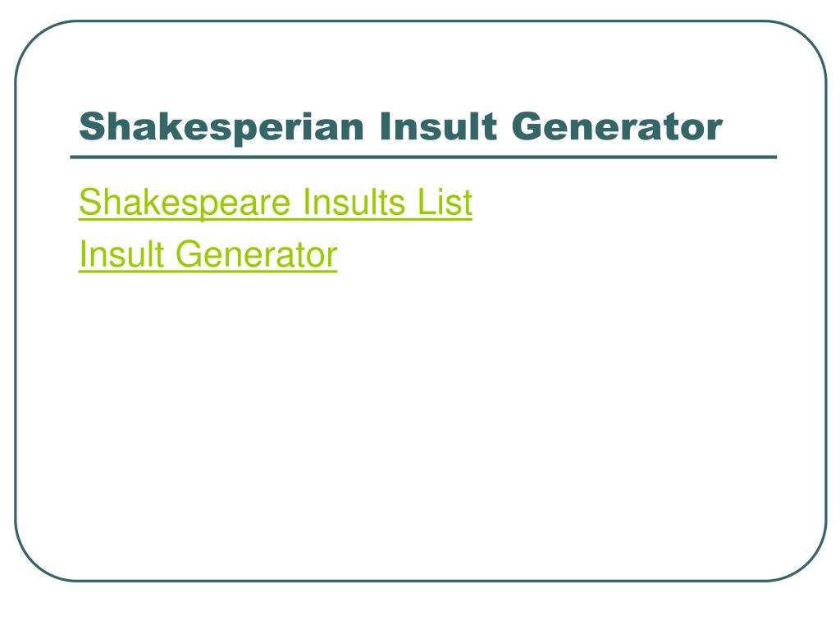Click the Shakesperian Insult Generator slide title
This screenshot has height=630, width=840.
click(400, 127)
